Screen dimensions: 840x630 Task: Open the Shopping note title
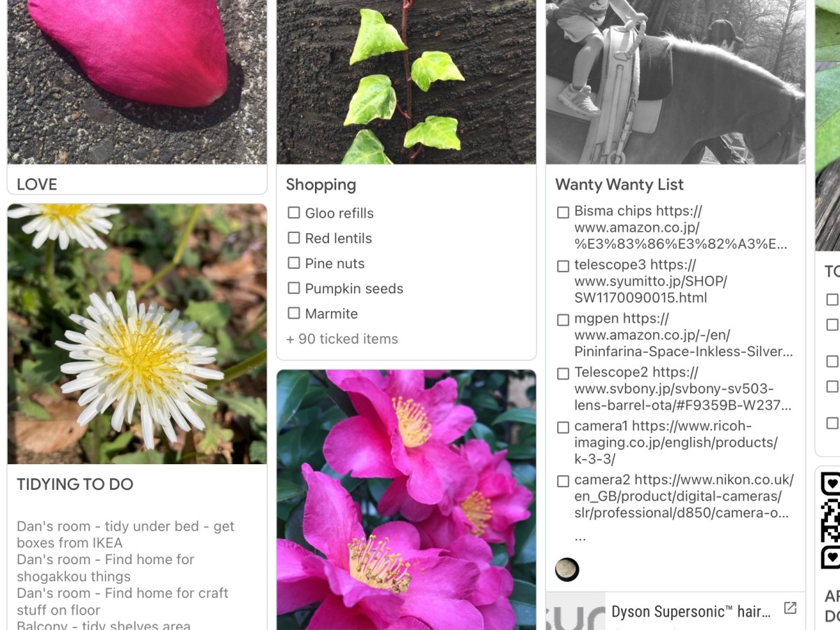click(321, 185)
